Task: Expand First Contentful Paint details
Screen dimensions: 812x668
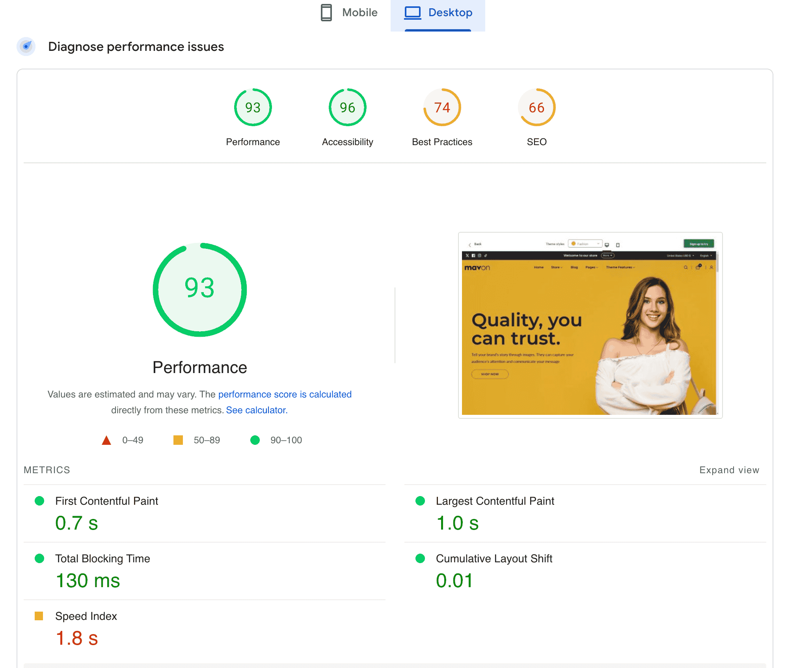Action: (108, 501)
